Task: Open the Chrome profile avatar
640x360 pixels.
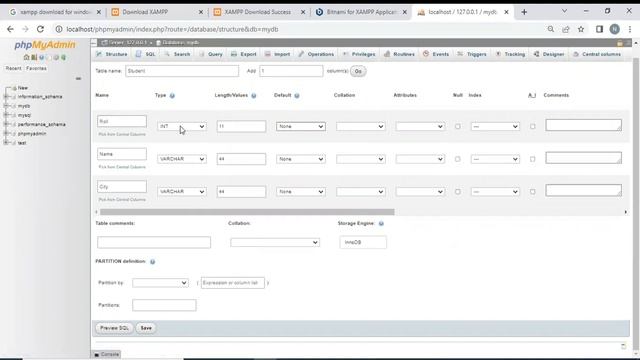Action: (615, 29)
